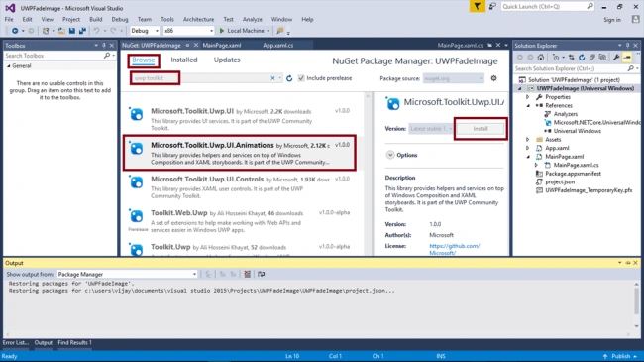Click Sign in link

pos(612,20)
